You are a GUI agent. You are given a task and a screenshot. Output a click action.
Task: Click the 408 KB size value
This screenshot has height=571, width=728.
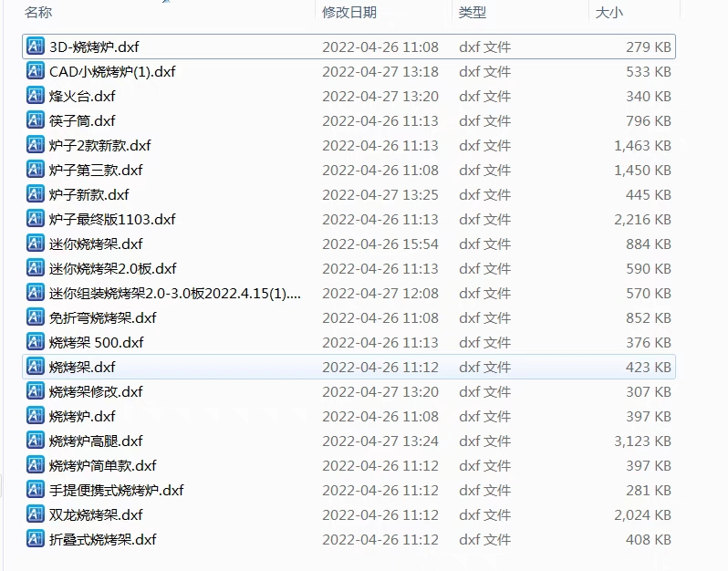[648, 539]
